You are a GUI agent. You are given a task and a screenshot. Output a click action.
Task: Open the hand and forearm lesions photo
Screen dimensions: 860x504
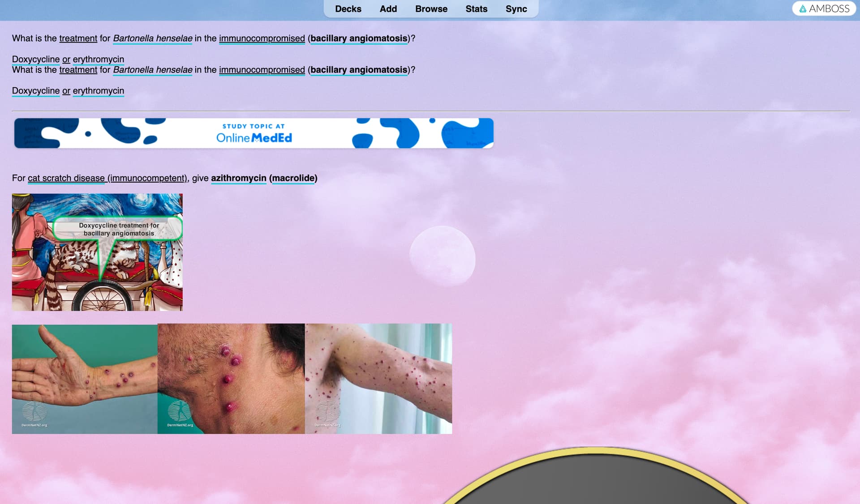tap(85, 379)
